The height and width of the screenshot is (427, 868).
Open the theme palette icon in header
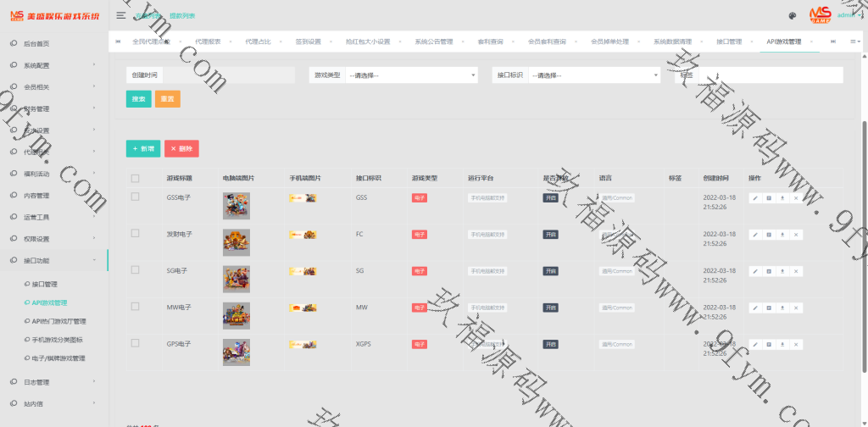pyautogui.click(x=792, y=15)
